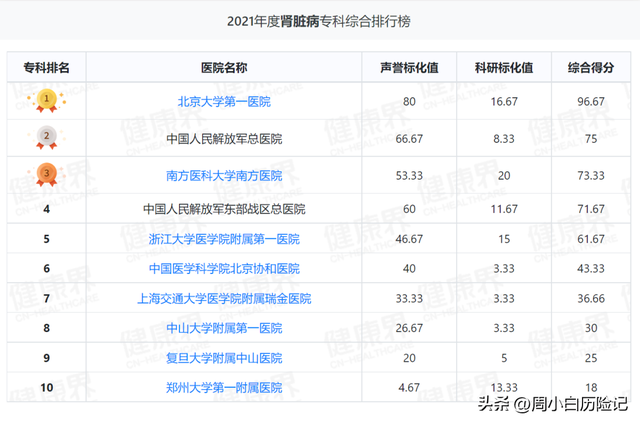Select total score 43.33

(x=591, y=269)
